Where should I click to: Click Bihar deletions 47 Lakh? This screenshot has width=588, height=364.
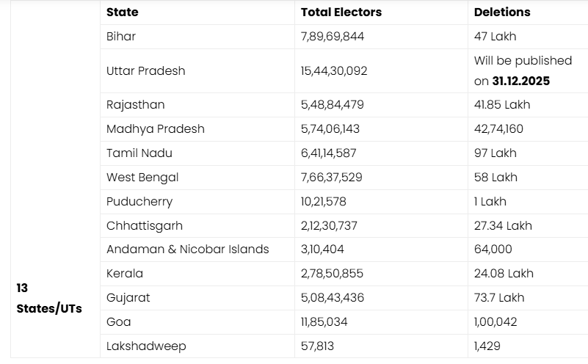point(496,36)
